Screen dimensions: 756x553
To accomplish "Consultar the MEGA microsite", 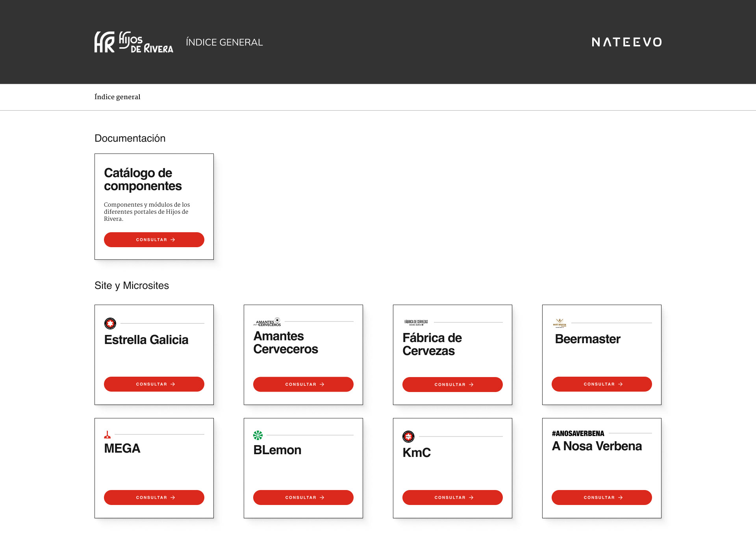I will pyautogui.click(x=154, y=498).
